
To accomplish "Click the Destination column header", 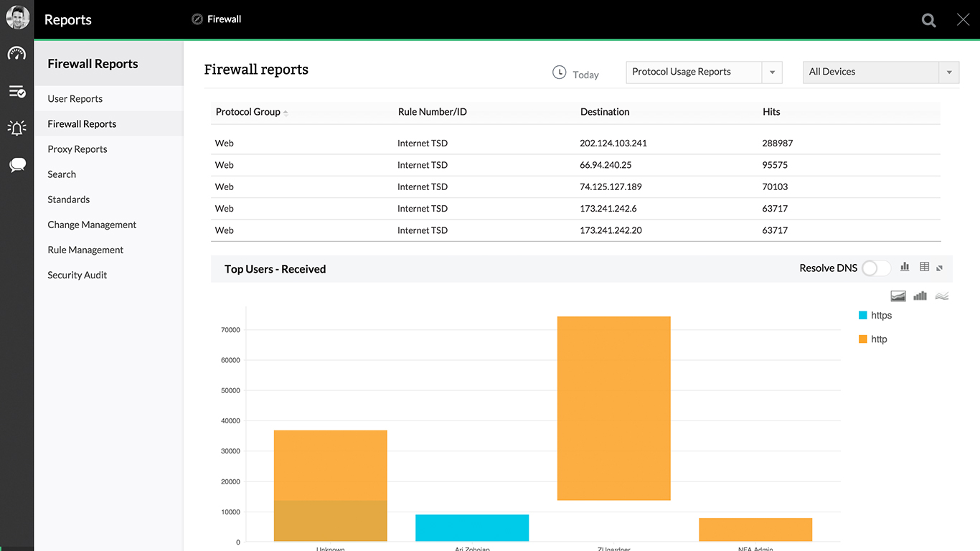I will click(605, 112).
